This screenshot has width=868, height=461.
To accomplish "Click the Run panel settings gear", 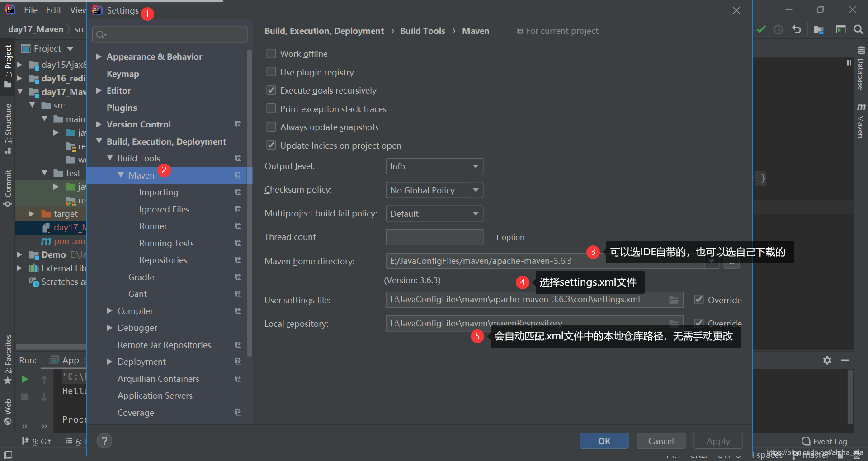I will (x=827, y=360).
